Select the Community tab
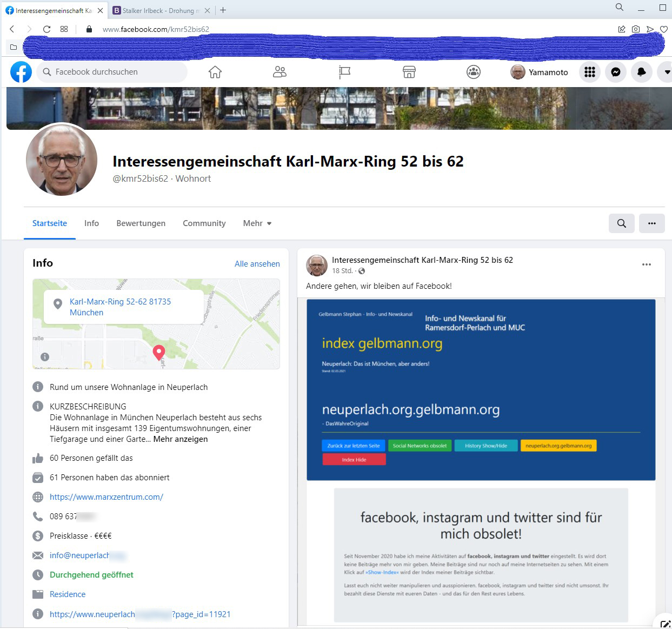This screenshot has width=672, height=629. [x=204, y=223]
